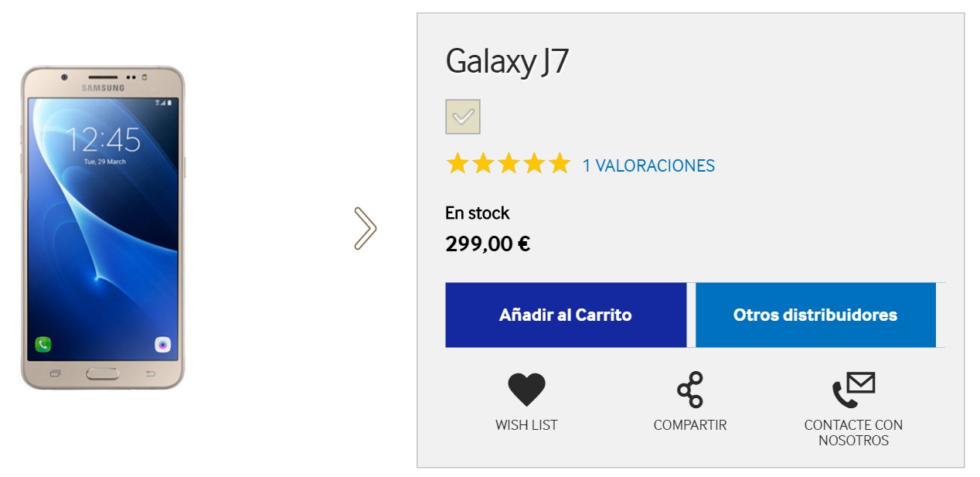Click the second yellow rating star
This screenshot has height=477, width=980.
click(483, 164)
